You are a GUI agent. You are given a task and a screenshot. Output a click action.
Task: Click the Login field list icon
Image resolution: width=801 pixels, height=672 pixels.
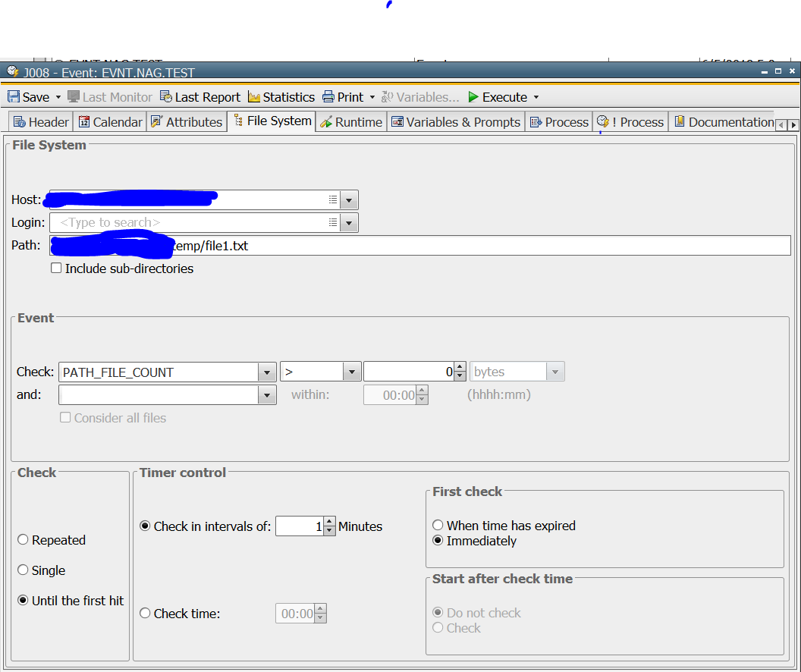coord(333,223)
